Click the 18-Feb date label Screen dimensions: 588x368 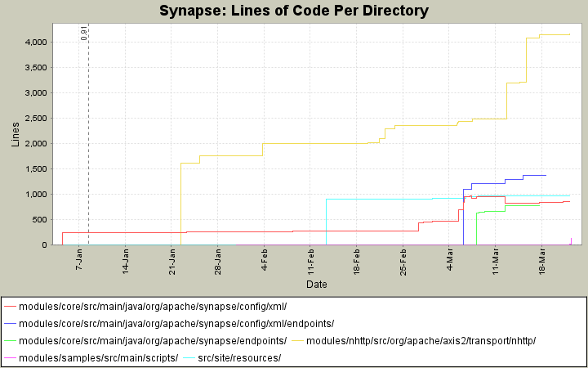click(x=357, y=262)
